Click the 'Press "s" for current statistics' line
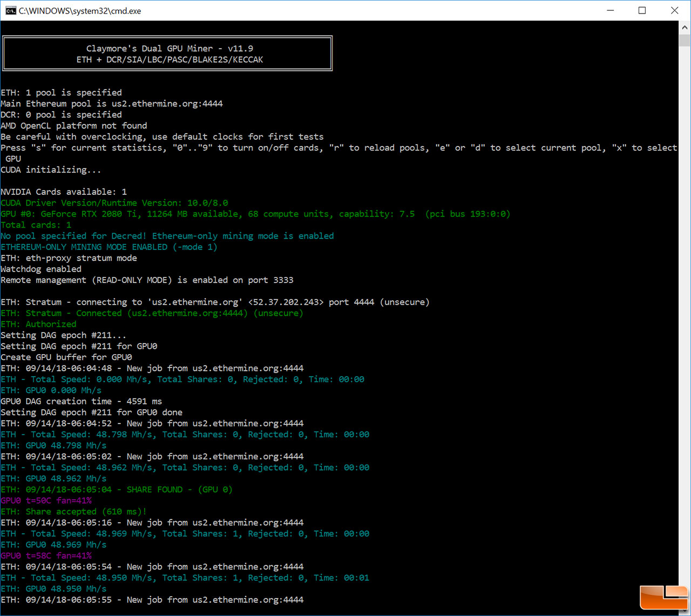The width and height of the screenshot is (691, 616). click(x=338, y=148)
